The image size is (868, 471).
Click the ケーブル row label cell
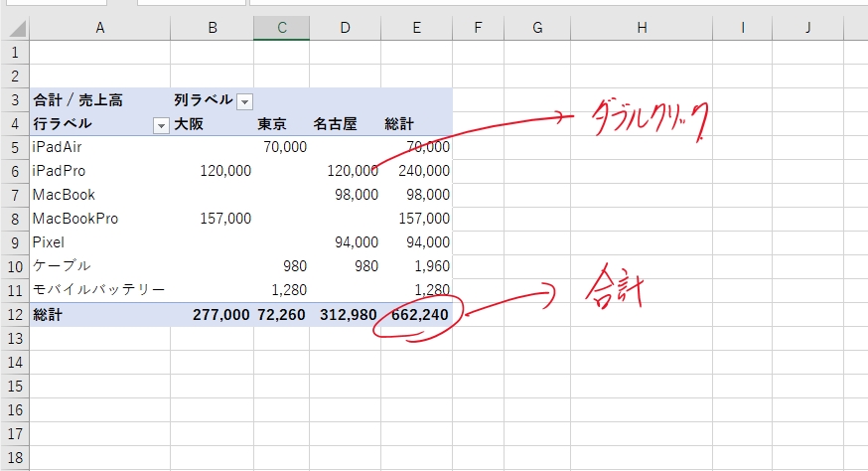99,266
